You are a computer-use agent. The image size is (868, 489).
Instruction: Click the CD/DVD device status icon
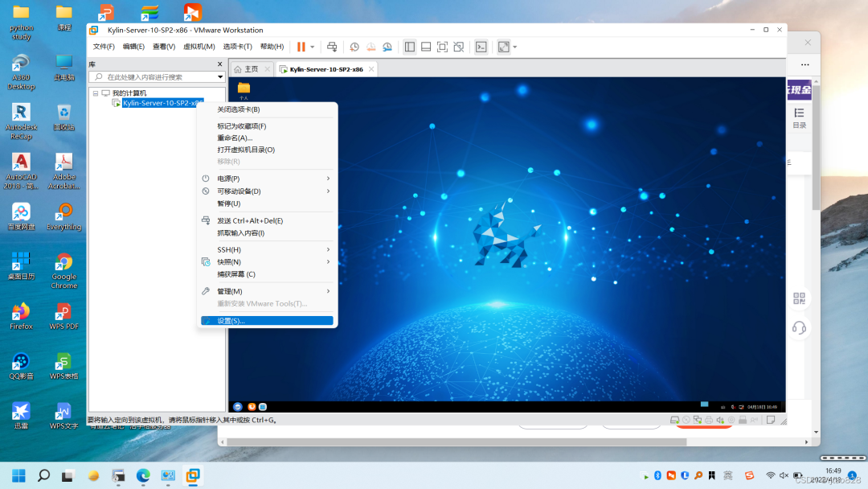tap(686, 421)
